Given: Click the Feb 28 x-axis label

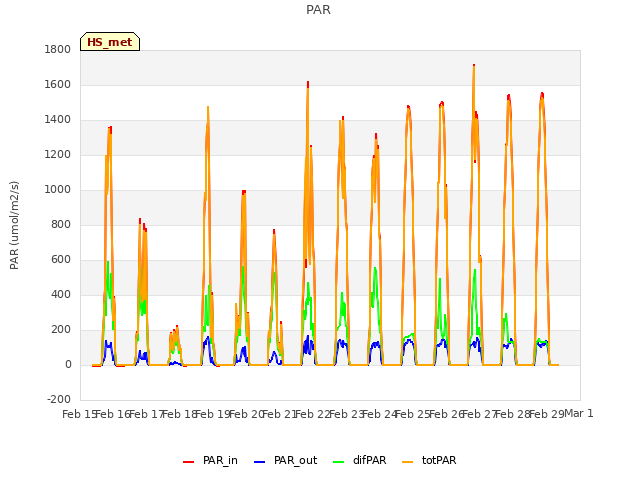Looking at the screenshot, I should pos(513,414).
